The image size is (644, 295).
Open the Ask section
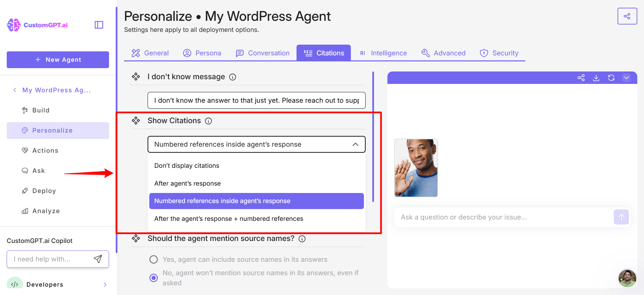[58, 170]
